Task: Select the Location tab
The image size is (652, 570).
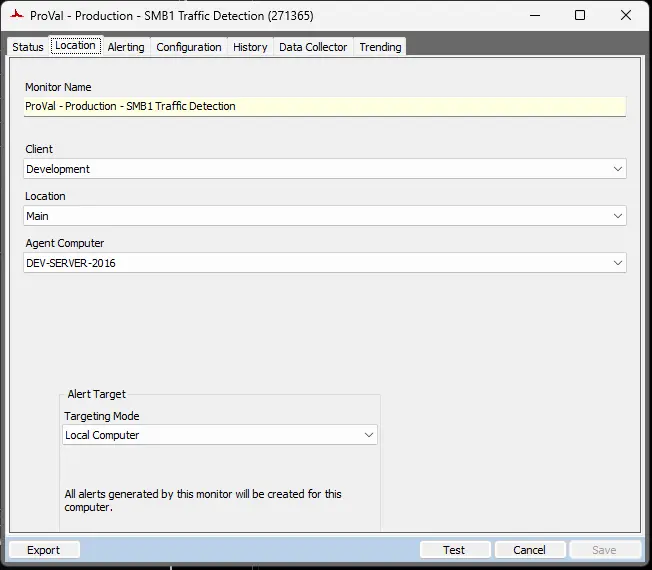Action: click(x=75, y=45)
